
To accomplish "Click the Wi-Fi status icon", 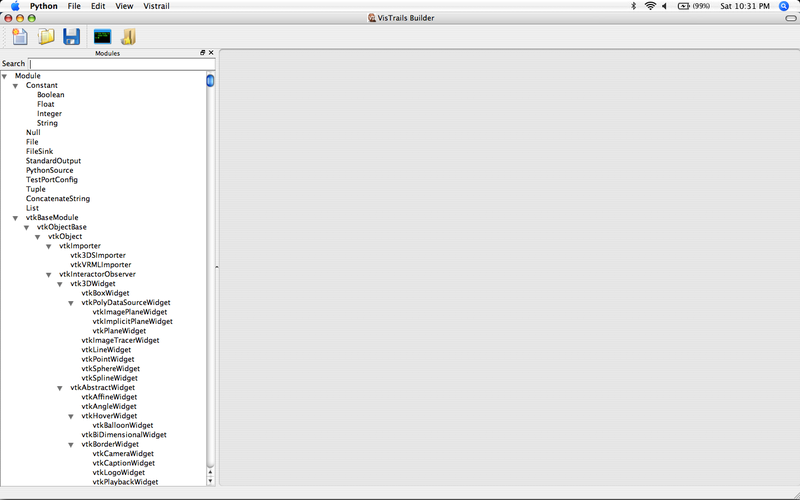I will coord(650,6).
